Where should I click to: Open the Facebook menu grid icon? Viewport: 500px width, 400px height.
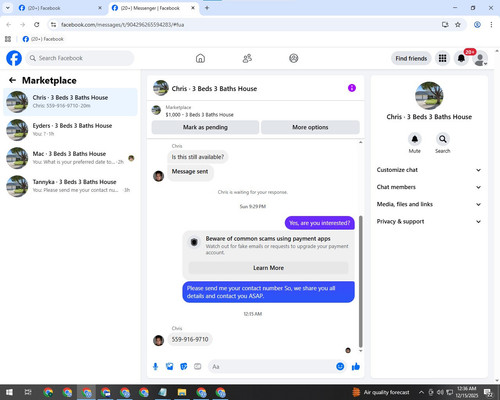(x=442, y=58)
